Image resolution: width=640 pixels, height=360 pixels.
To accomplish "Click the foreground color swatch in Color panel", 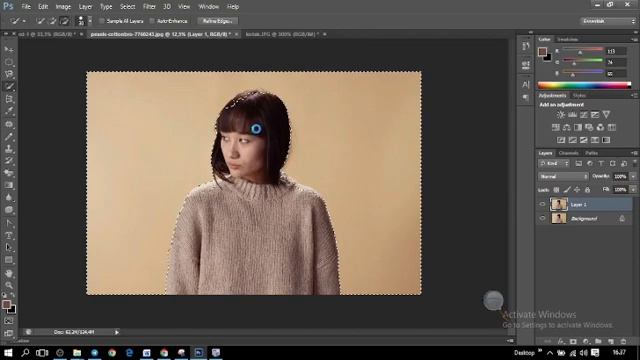I will (x=542, y=52).
